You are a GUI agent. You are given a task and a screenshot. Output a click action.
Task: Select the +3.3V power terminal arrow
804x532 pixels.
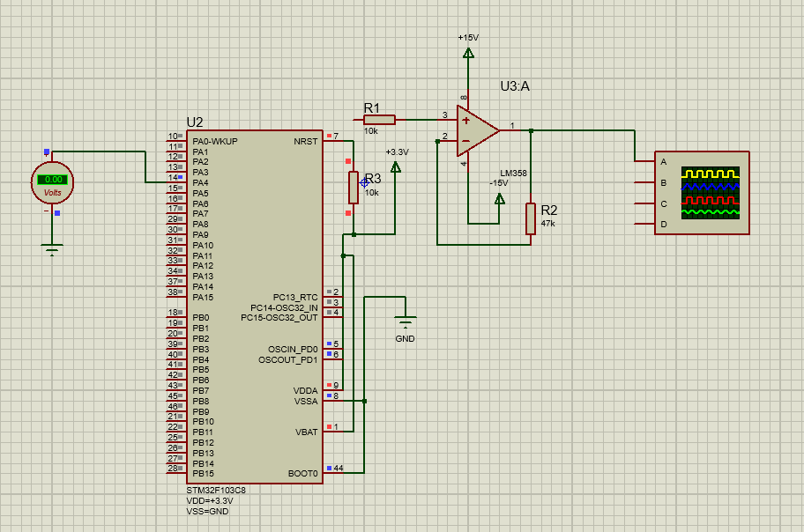coord(396,166)
